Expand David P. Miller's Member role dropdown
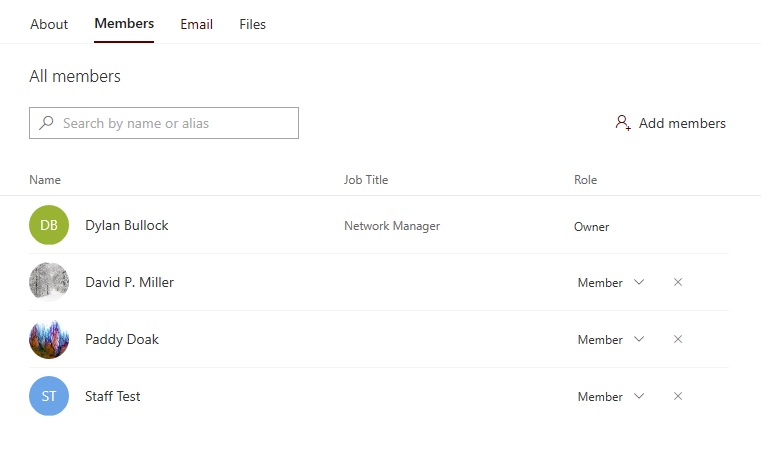The image size is (778, 454). pyautogui.click(x=611, y=282)
